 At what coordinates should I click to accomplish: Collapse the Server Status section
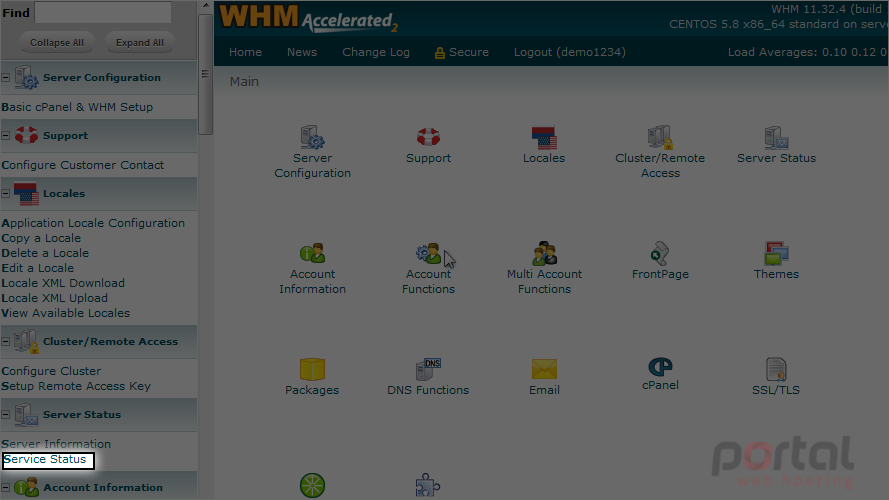click(x=6, y=414)
